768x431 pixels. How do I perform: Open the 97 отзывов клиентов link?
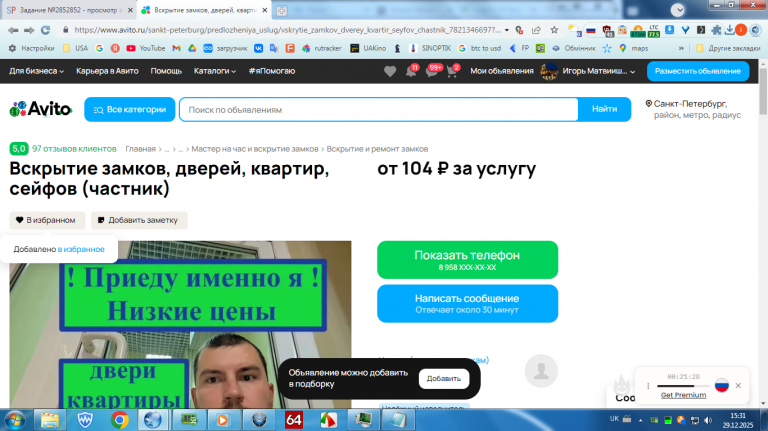[x=74, y=149]
